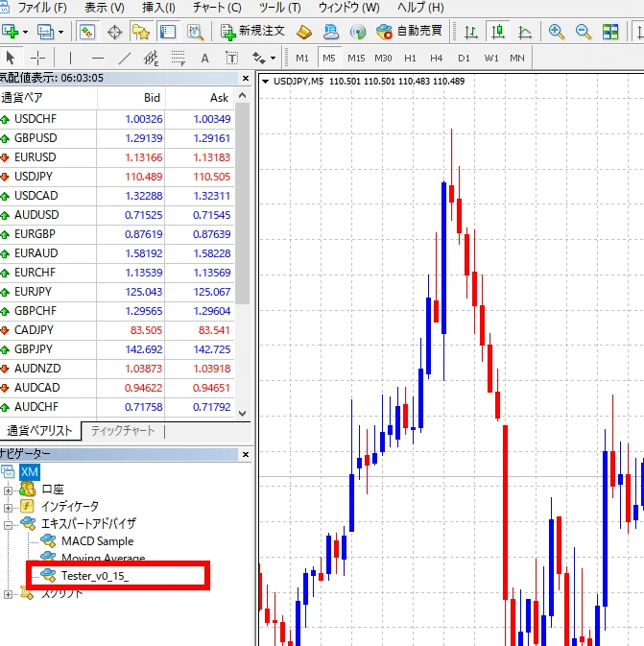Select the horizontal line tool
The image size is (644, 646).
tap(97, 58)
